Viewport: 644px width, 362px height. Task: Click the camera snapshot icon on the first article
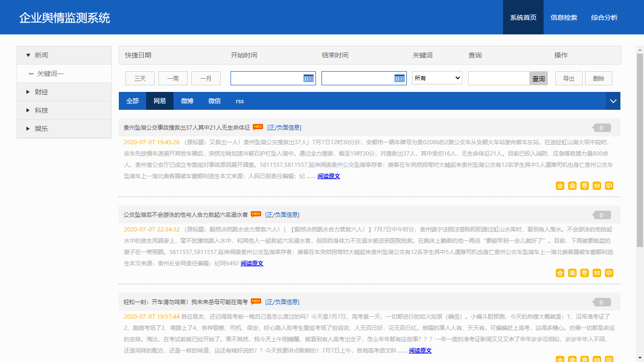(572, 186)
